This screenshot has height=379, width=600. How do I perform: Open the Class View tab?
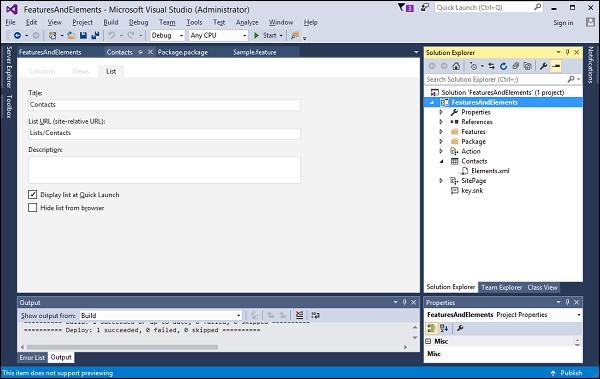[542, 287]
